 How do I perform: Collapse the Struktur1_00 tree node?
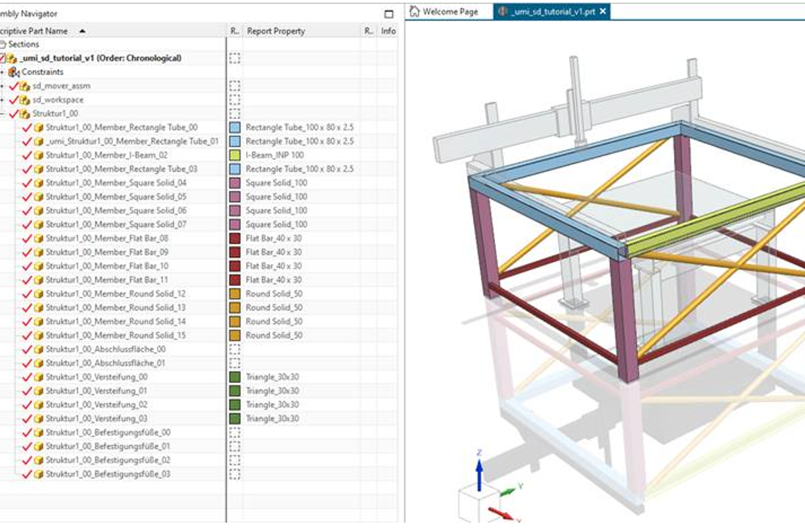click(x=3, y=114)
